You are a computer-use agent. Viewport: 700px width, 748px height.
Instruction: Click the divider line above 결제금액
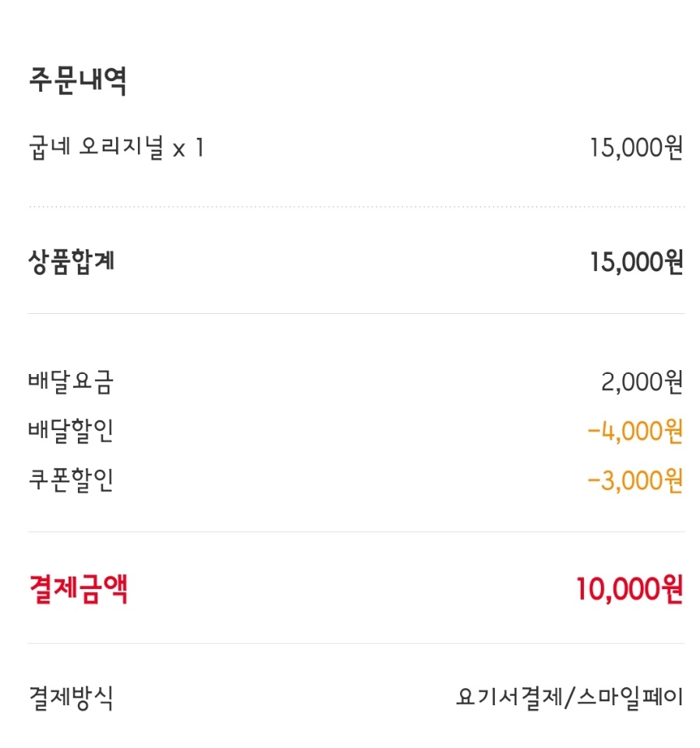[355, 532]
